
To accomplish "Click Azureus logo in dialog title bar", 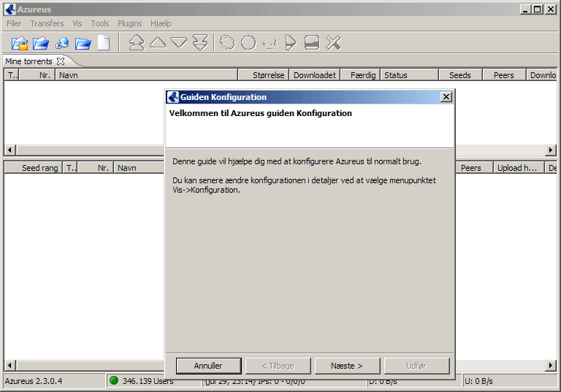I will tap(173, 97).
